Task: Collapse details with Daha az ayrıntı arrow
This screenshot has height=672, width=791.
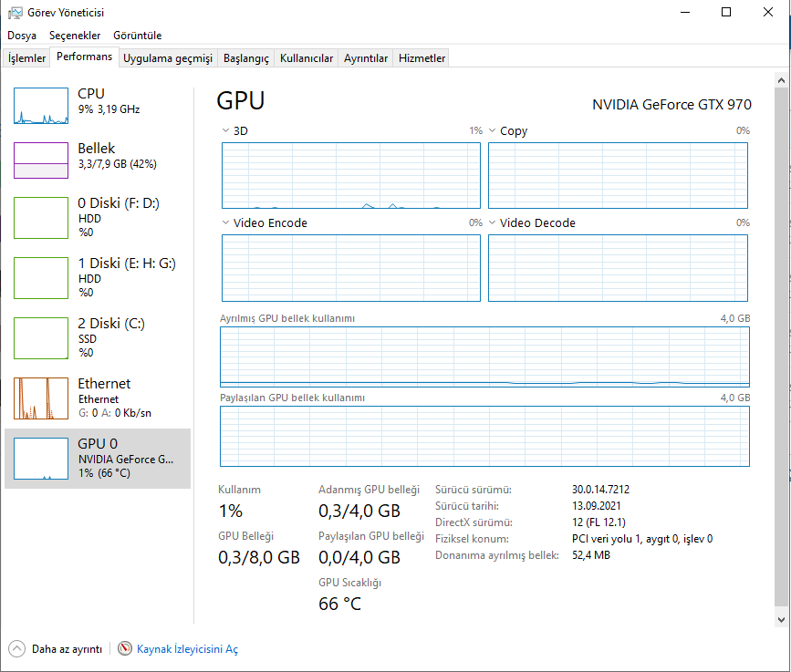Action: [x=16, y=648]
